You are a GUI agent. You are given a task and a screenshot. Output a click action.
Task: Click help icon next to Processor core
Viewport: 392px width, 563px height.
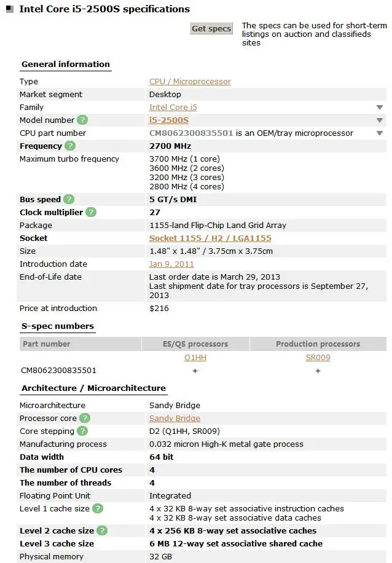(x=85, y=419)
